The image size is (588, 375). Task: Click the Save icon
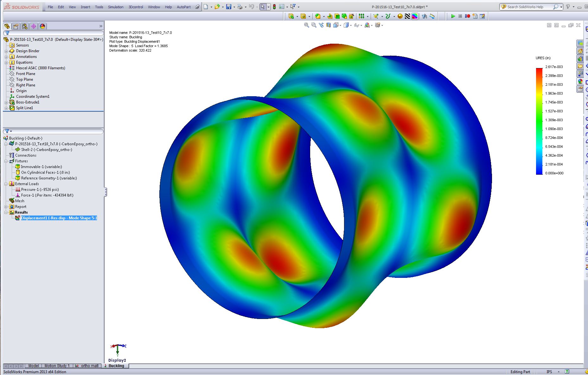coord(229,7)
